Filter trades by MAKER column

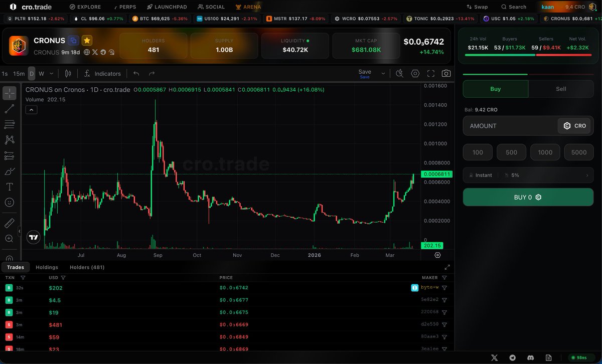pos(444,278)
